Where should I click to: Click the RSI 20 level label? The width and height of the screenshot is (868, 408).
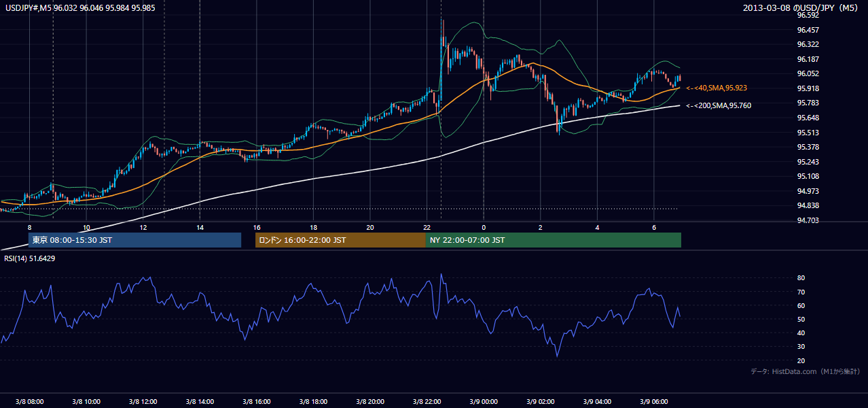801,360
